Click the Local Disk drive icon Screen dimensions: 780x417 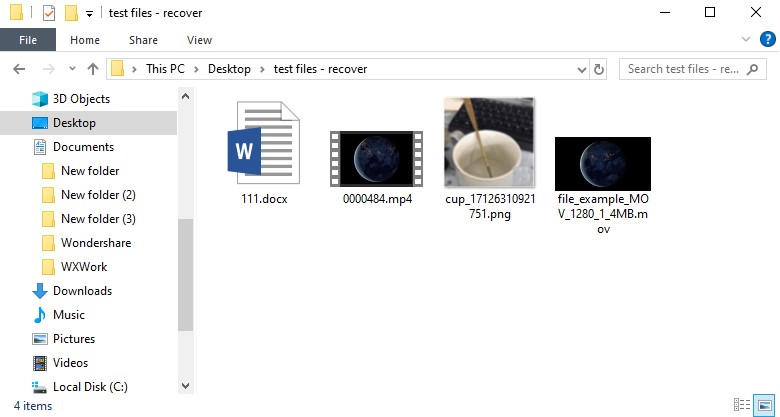pyautogui.click(x=39, y=387)
